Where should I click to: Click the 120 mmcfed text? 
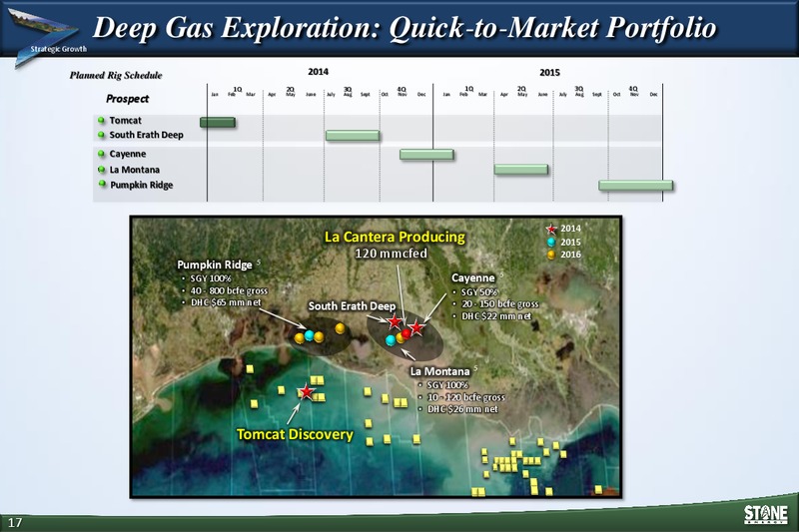(391, 253)
